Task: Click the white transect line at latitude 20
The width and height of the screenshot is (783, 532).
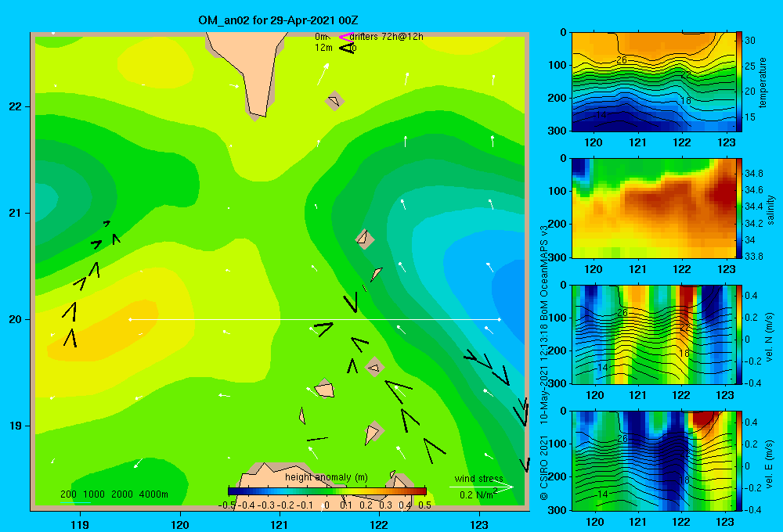Action: [x=315, y=319]
